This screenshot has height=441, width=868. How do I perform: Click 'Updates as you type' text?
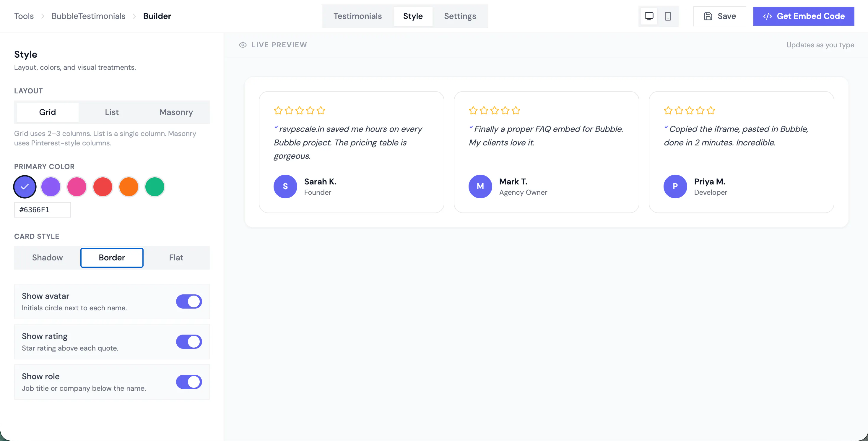(x=820, y=45)
